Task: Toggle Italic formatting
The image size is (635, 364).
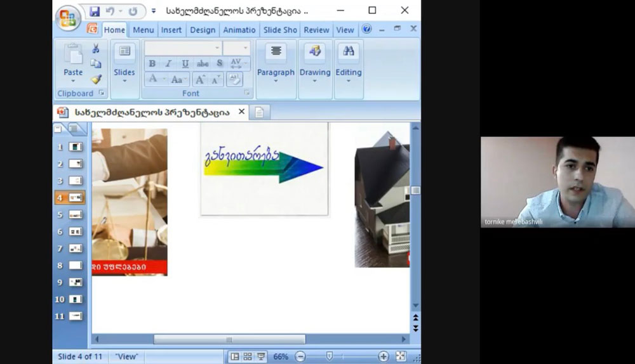Action: click(168, 63)
